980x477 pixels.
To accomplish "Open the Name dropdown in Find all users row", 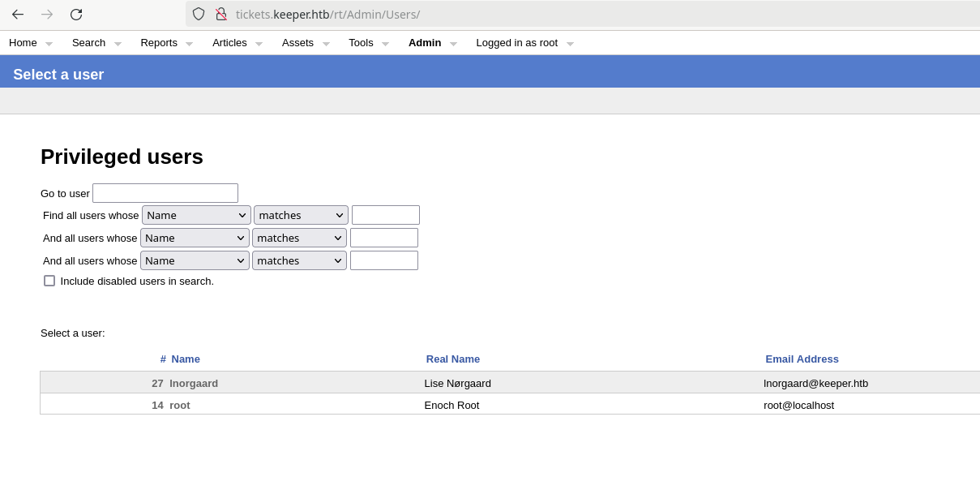I will pos(196,215).
